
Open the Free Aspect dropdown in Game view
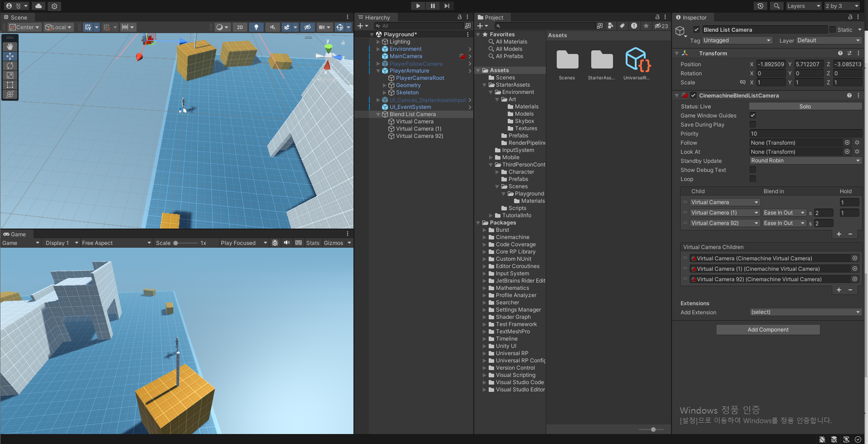pos(116,243)
